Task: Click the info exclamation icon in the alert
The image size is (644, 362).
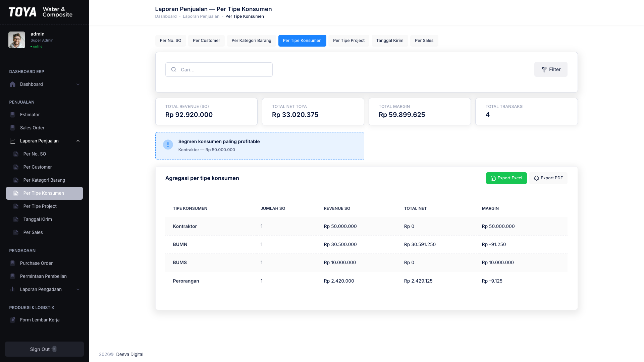Action: pos(168,144)
